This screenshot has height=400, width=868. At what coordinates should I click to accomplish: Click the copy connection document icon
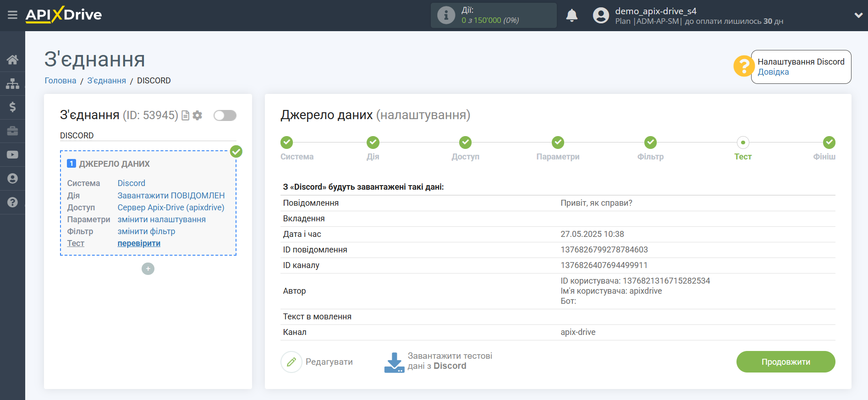click(x=186, y=115)
